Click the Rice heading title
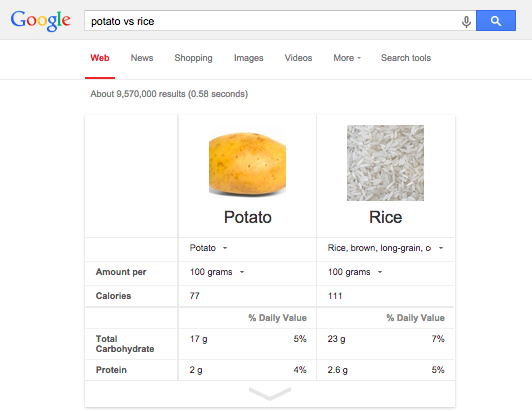Viewport: 532px width, 411px height. 385,217
